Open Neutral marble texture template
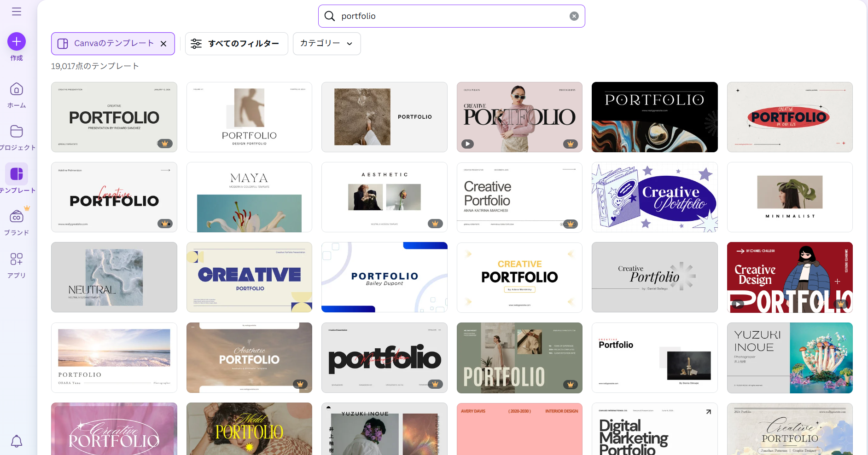868x455 pixels. pos(114,277)
